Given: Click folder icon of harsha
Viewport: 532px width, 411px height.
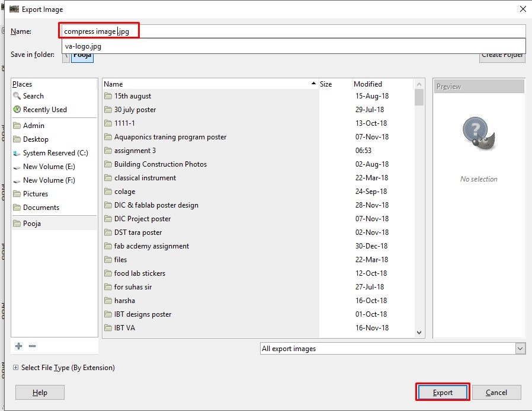Looking at the screenshot, I should [108, 300].
